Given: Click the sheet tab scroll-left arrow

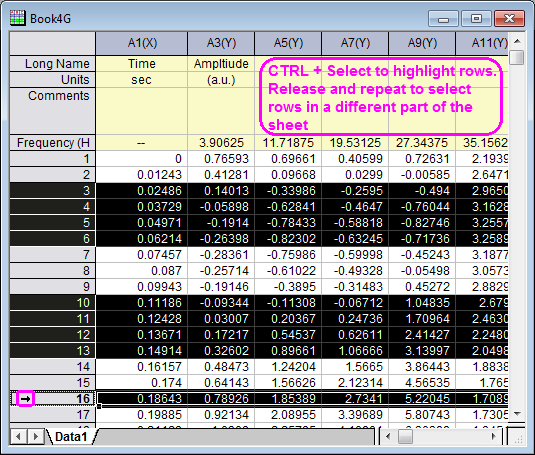Looking at the screenshot, I should [x=19, y=436].
